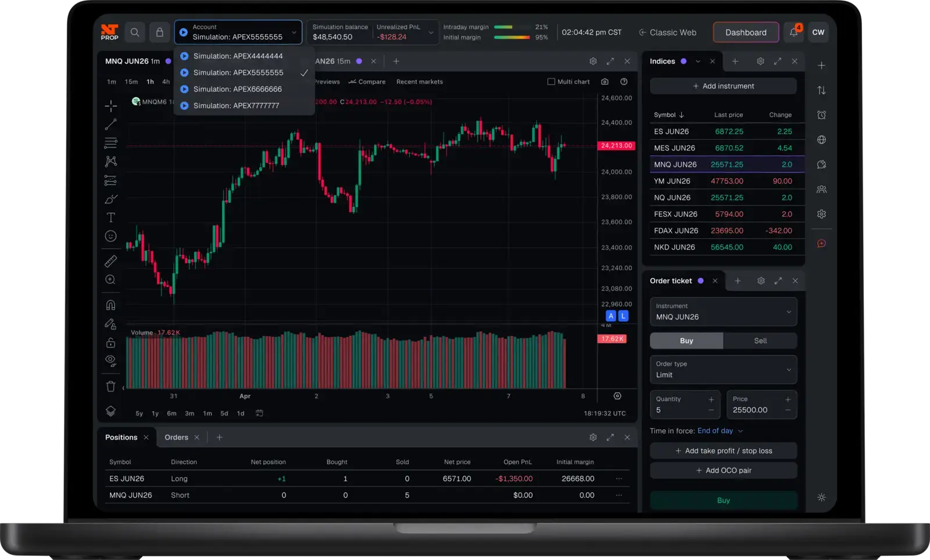
Task: Expand the Instrument MNQ JUN26 dropdown
Action: tap(723, 312)
